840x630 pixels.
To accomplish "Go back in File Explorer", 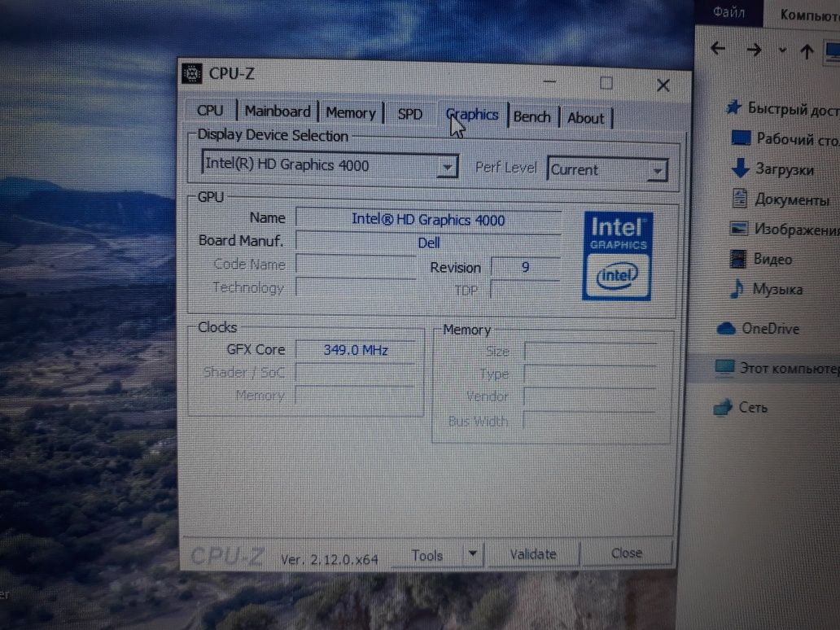I will click(x=717, y=50).
